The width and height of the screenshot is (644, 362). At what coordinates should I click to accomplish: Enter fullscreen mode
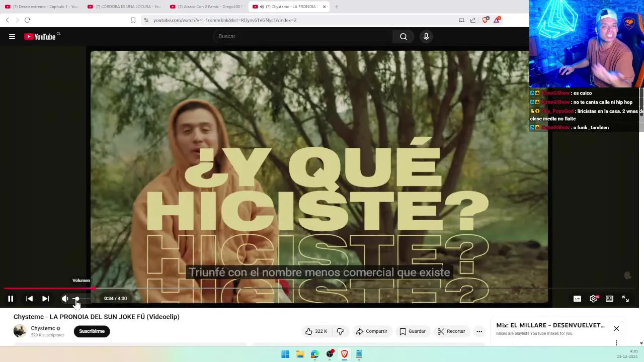pos(625,299)
